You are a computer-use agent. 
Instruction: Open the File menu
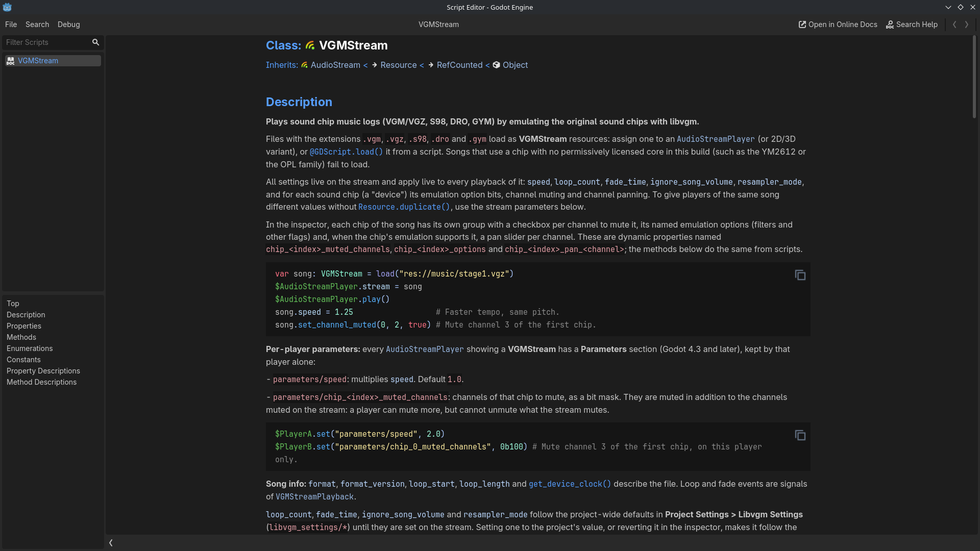click(11, 24)
